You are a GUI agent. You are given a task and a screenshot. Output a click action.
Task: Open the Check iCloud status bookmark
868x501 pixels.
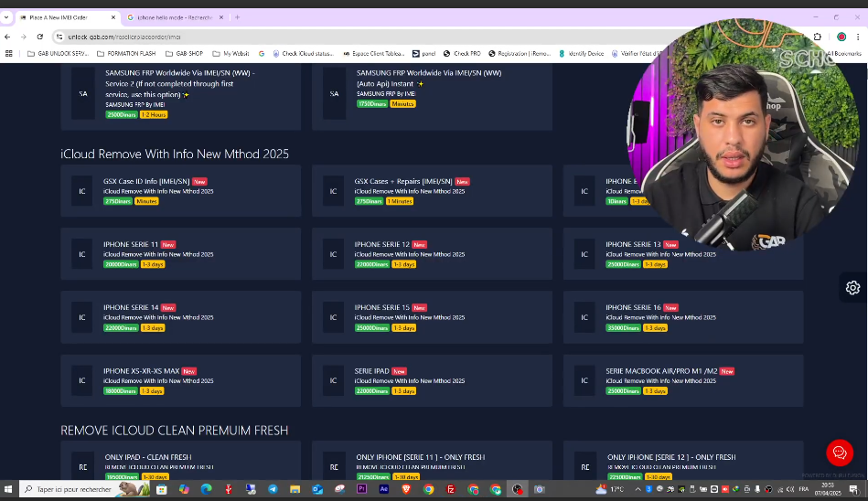tap(304, 54)
